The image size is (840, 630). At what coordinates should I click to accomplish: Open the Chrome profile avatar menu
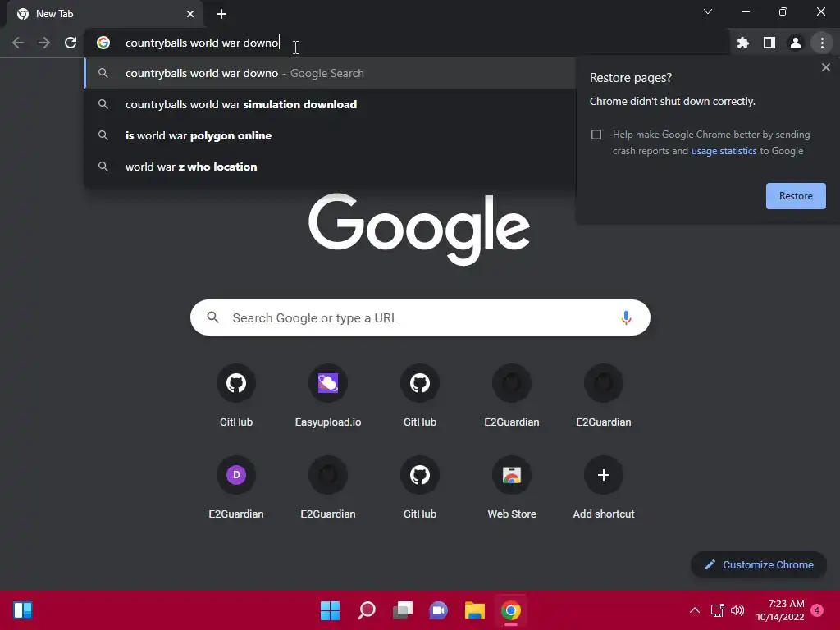coord(795,43)
